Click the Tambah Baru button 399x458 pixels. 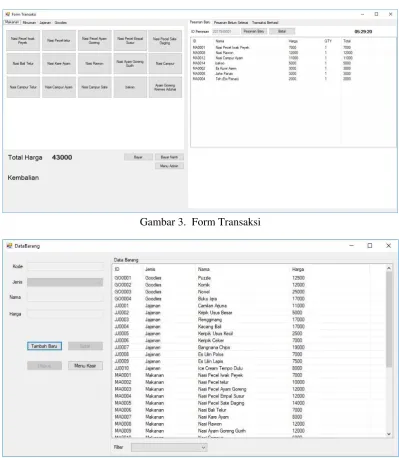pyautogui.click(x=44, y=346)
